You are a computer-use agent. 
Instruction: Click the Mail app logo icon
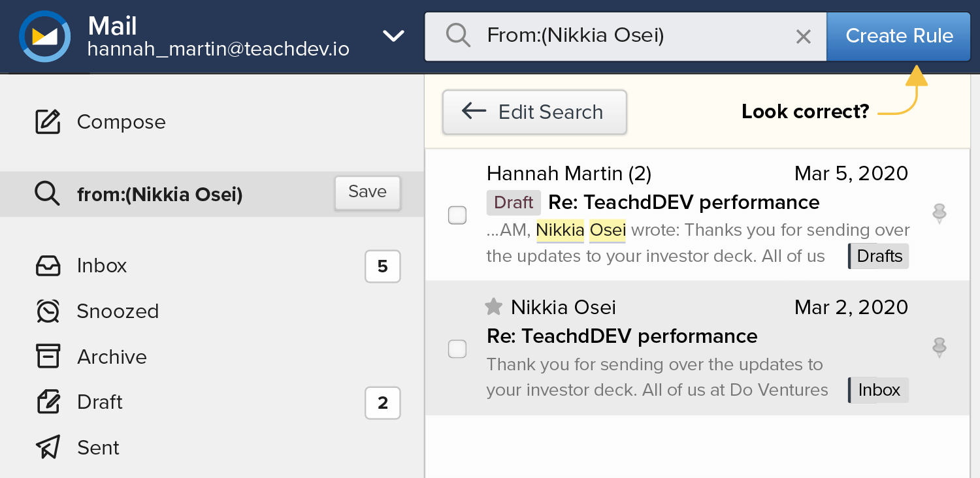44,37
